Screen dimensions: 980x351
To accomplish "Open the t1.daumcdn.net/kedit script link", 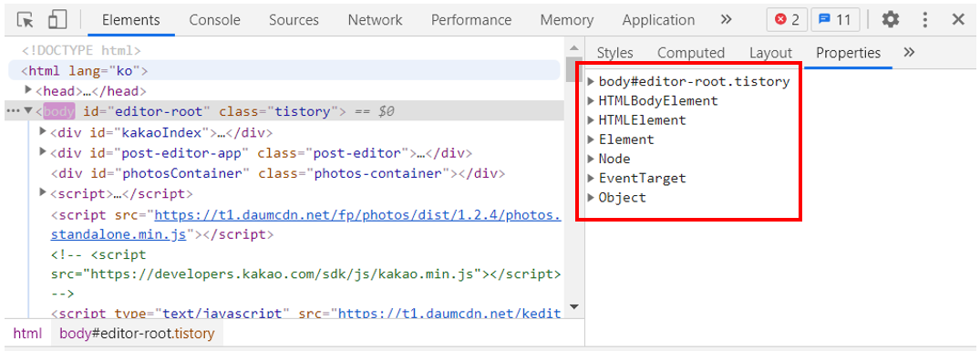I will (449, 313).
